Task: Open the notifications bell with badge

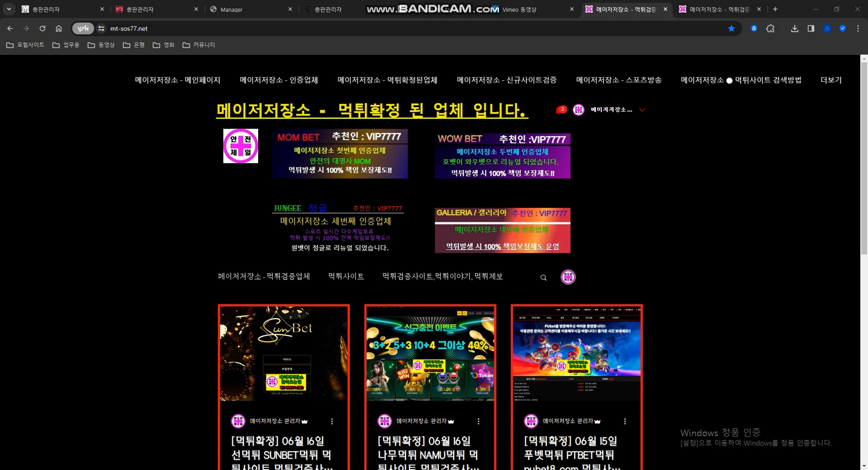Action: [560, 110]
